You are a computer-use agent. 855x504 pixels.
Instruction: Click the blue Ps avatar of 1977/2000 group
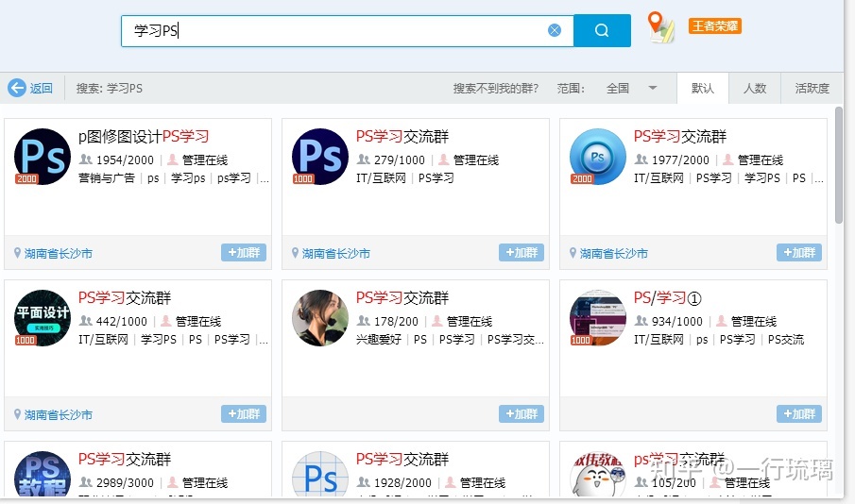(598, 157)
